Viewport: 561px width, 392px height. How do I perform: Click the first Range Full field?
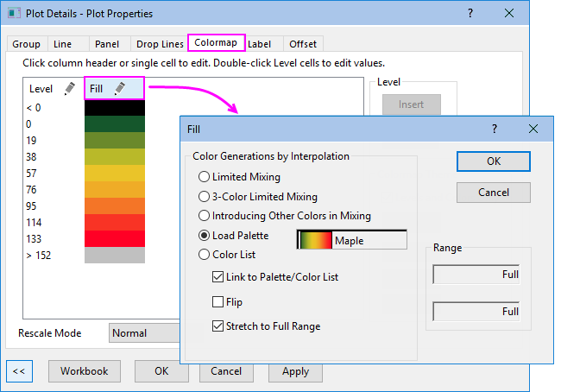(476, 275)
